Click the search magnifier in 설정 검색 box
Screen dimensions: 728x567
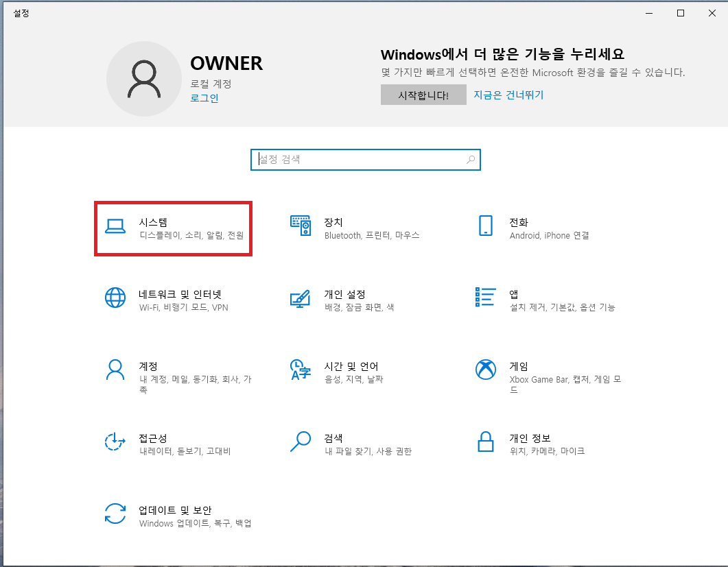[470, 160]
